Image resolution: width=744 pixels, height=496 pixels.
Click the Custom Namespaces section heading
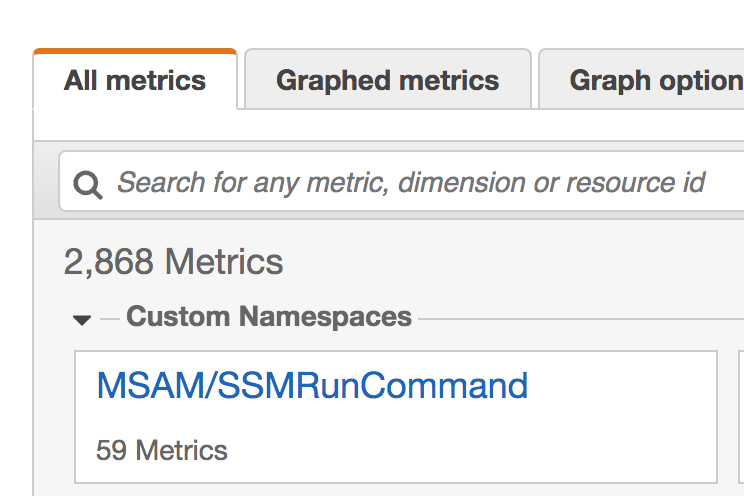(x=269, y=317)
